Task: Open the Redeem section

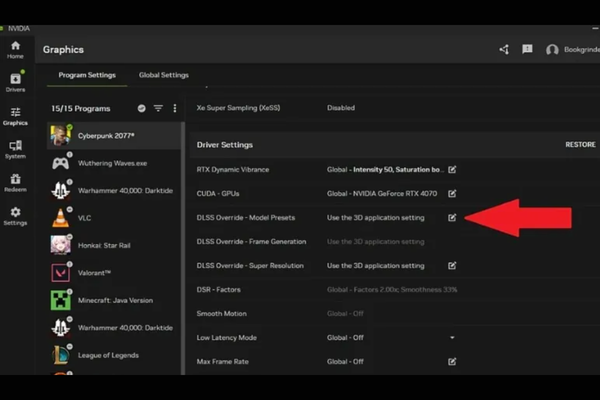Action: pyautogui.click(x=15, y=183)
